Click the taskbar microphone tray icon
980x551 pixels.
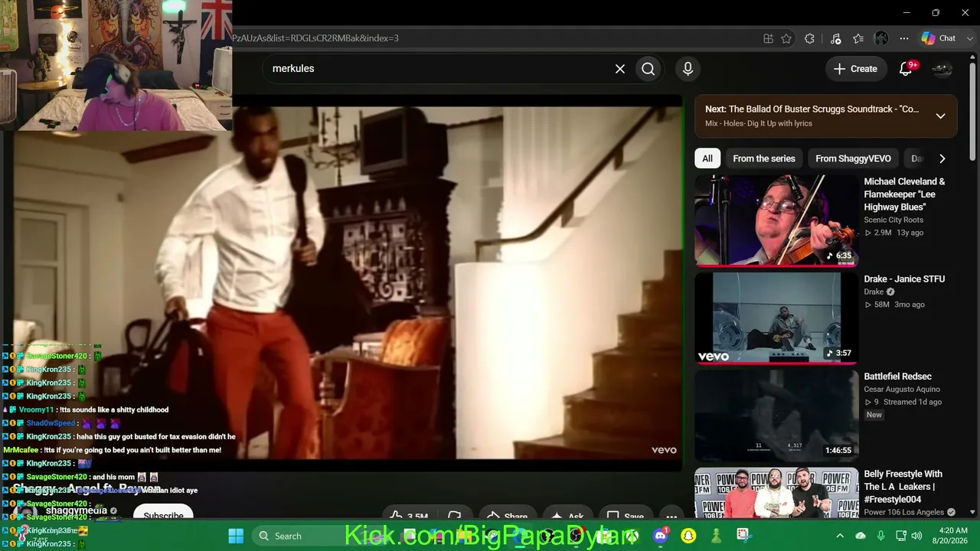881,536
